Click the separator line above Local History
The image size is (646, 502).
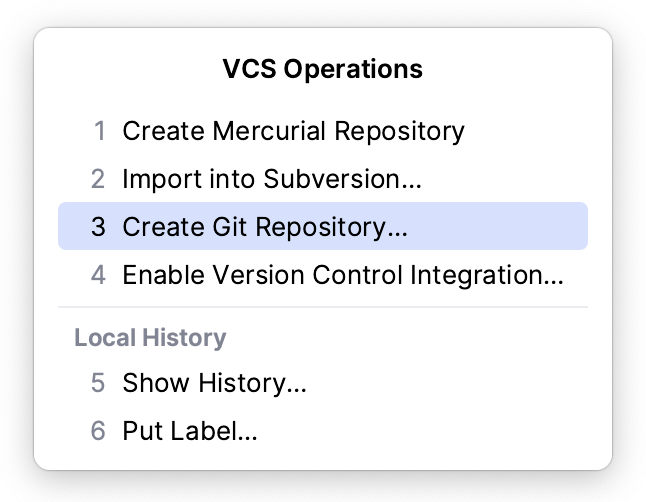coord(322,307)
